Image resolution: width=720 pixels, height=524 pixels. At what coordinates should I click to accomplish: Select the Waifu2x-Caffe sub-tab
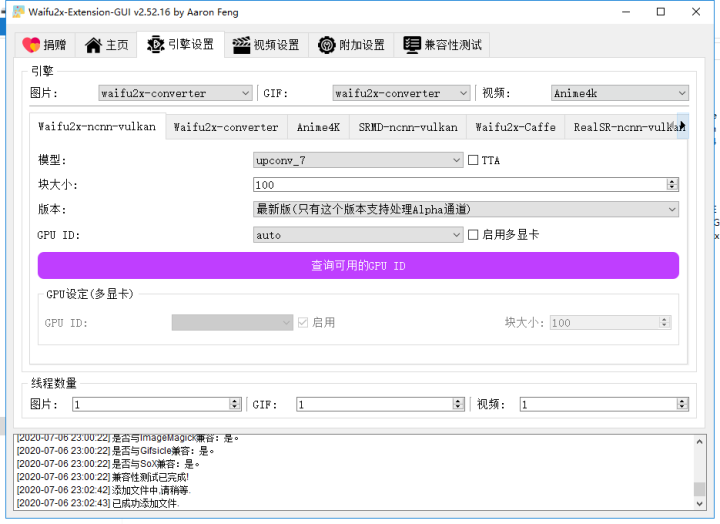pos(515,127)
